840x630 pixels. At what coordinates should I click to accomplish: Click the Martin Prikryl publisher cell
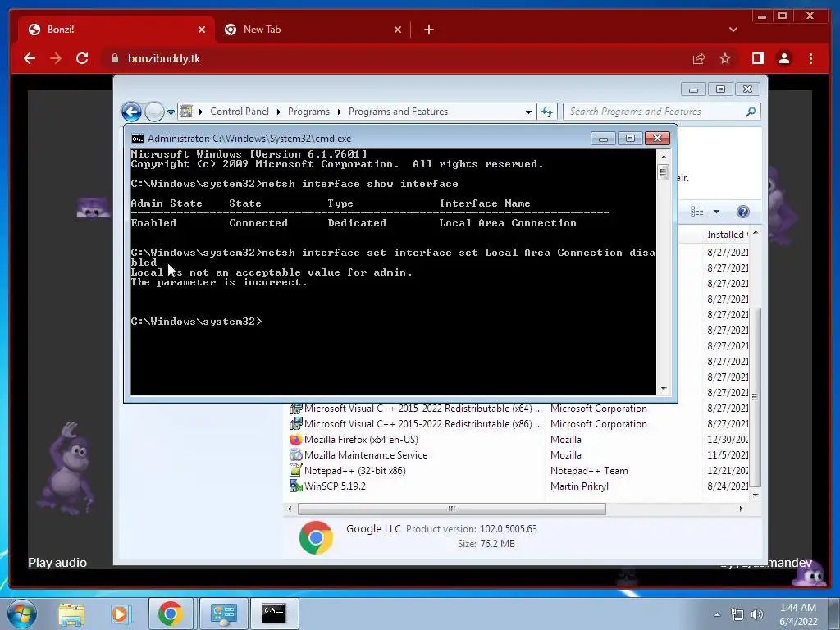coord(580,486)
